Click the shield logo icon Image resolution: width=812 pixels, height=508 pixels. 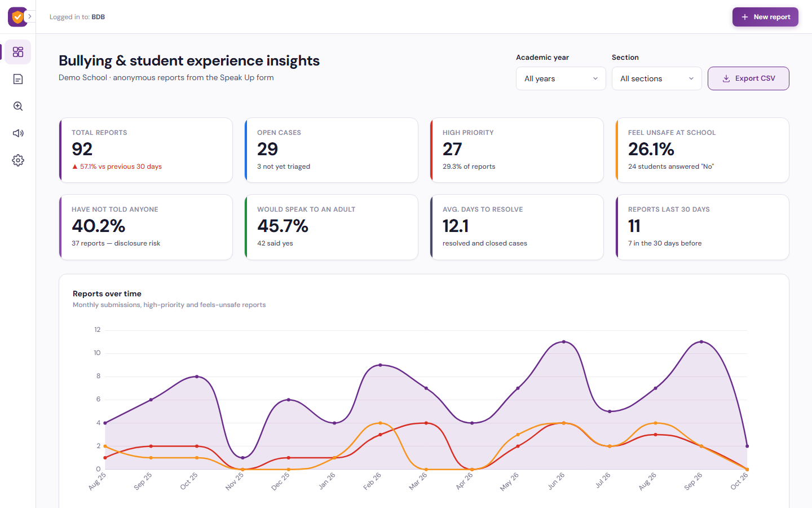[x=17, y=17]
